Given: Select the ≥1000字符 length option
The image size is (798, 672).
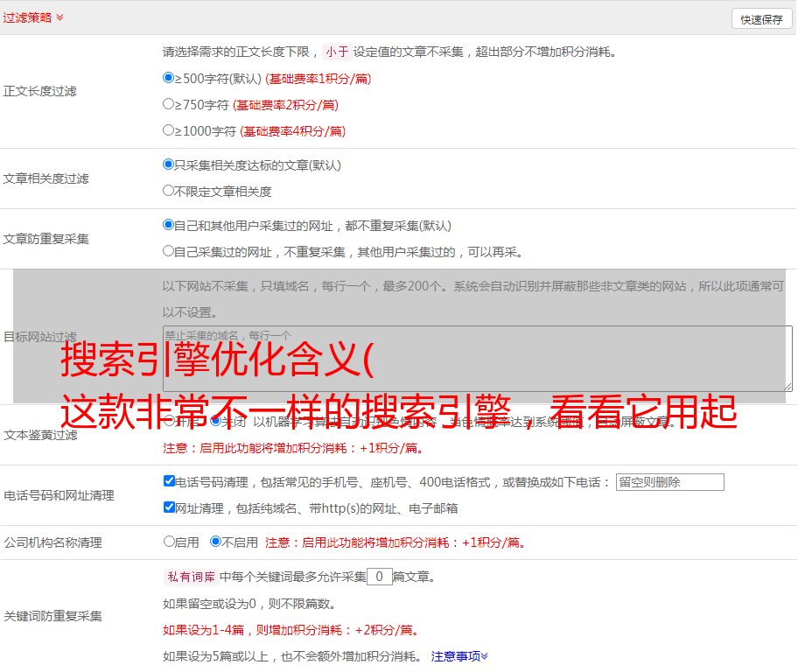Looking at the screenshot, I should click(169, 130).
